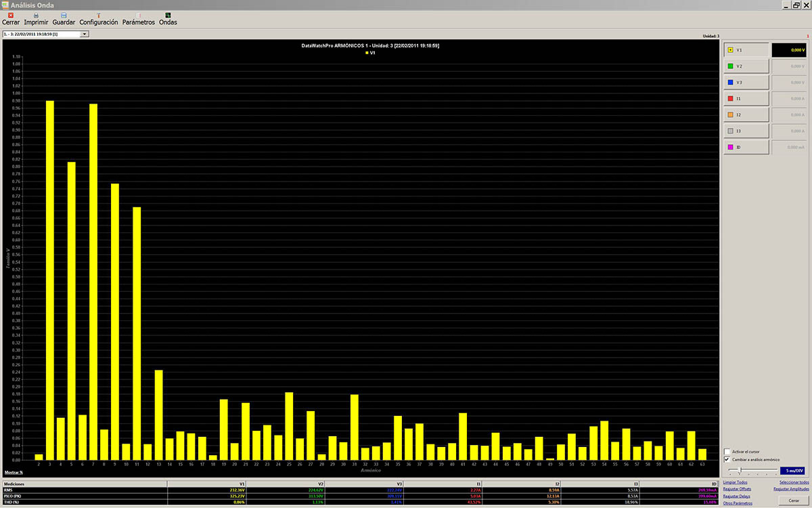Screen dimensions: 812x508
Task: Toggle the I2 current channel button
Action: 746,115
